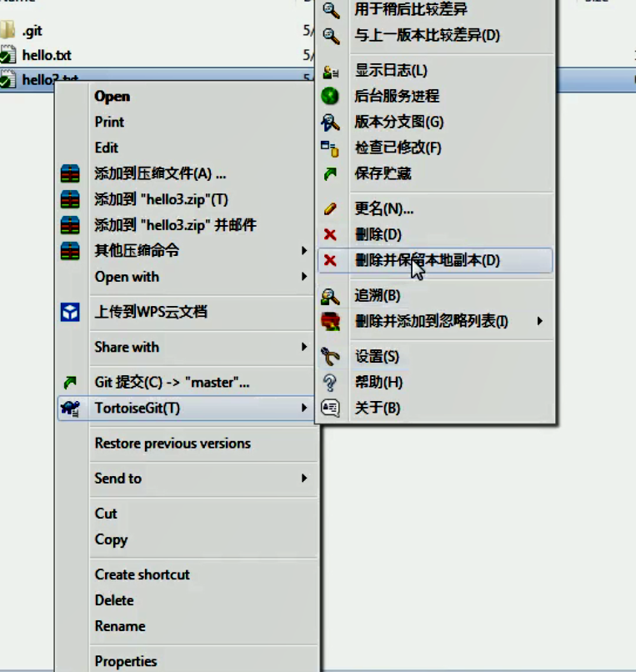Select the hello.txt file name
Viewport: 636px width, 672px height.
(x=47, y=55)
